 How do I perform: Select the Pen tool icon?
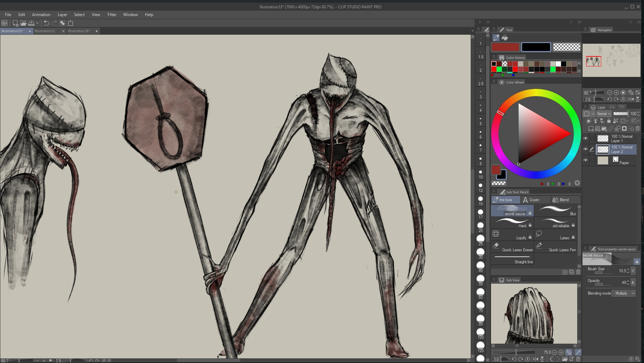point(496,38)
